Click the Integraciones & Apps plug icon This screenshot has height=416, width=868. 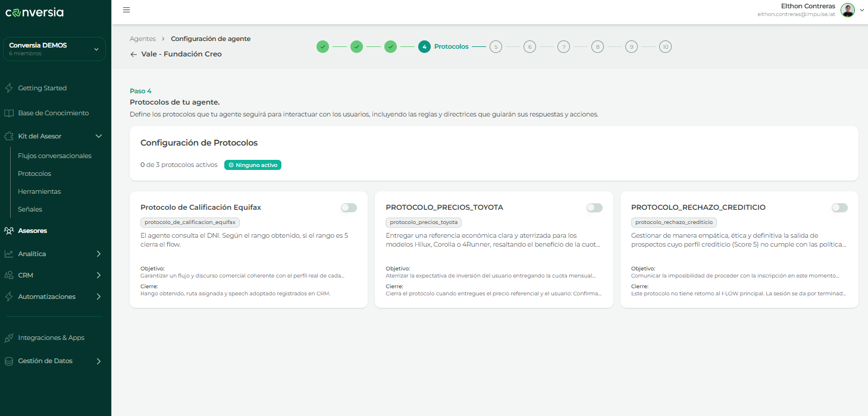[x=9, y=338]
